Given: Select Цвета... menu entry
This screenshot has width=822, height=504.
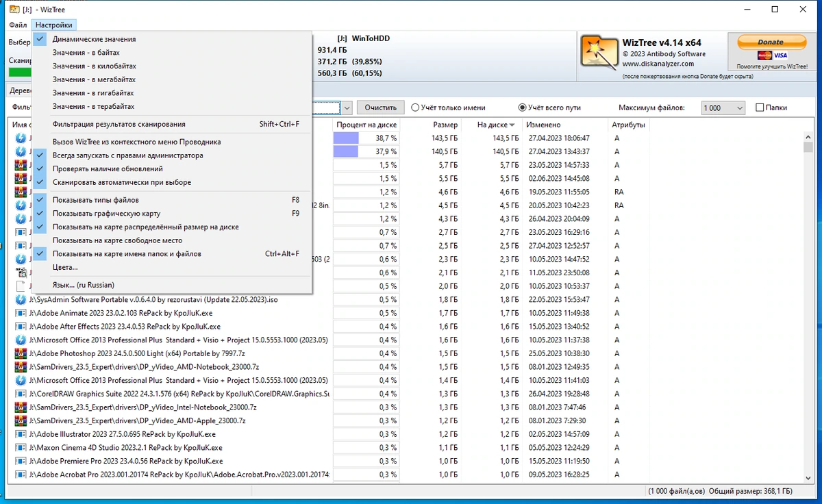Looking at the screenshot, I should tap(172, 267).
